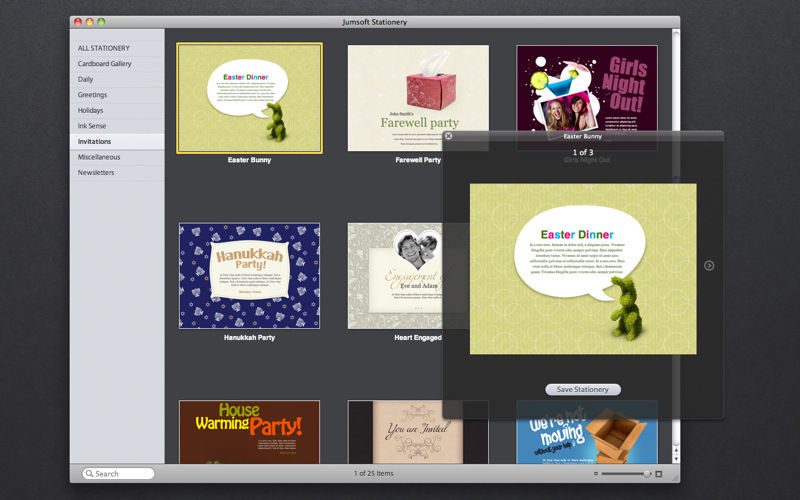The width and height of the screenshot is (800, 500).
Task: Select the Newsletters category
Action: click(x=117, y=172)
